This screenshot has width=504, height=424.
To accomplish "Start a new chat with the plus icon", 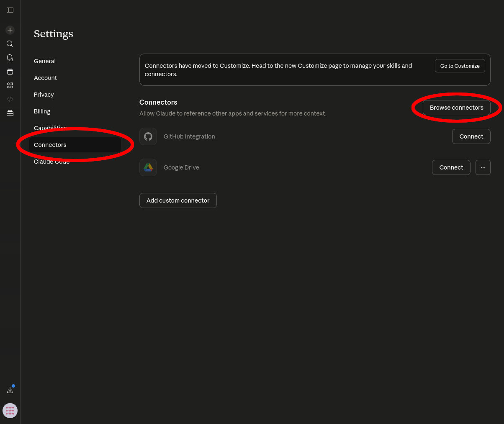I will [x=10, y=30].
